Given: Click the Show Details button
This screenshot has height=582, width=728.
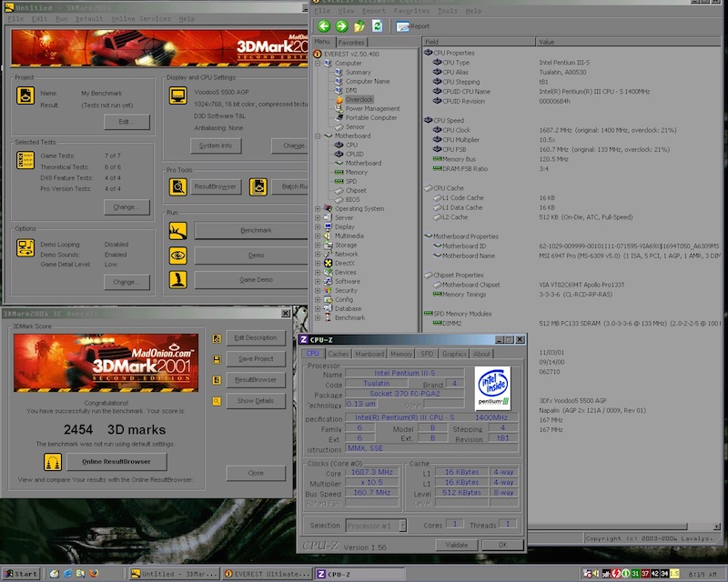Looking at the screenshot, I should click(256, 401).
